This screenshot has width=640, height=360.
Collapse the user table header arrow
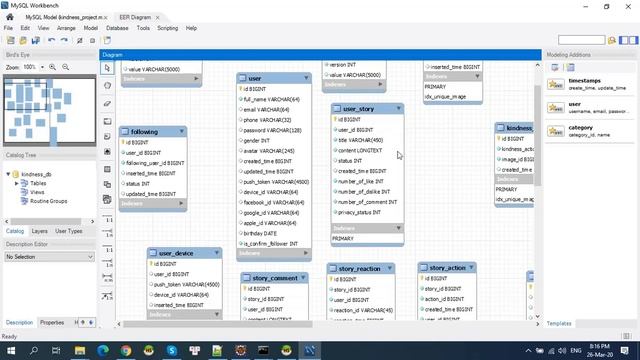(306, 78)
